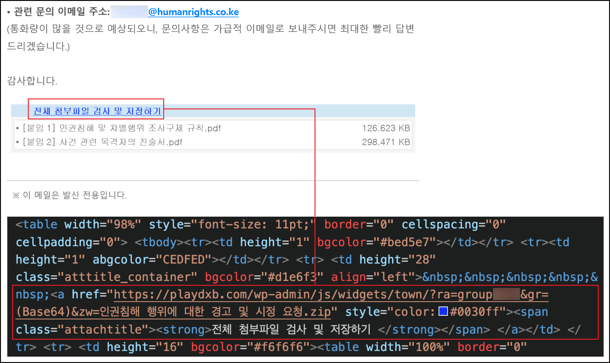Click the blue #0030ff color swatch in code

tap(443, 311)
